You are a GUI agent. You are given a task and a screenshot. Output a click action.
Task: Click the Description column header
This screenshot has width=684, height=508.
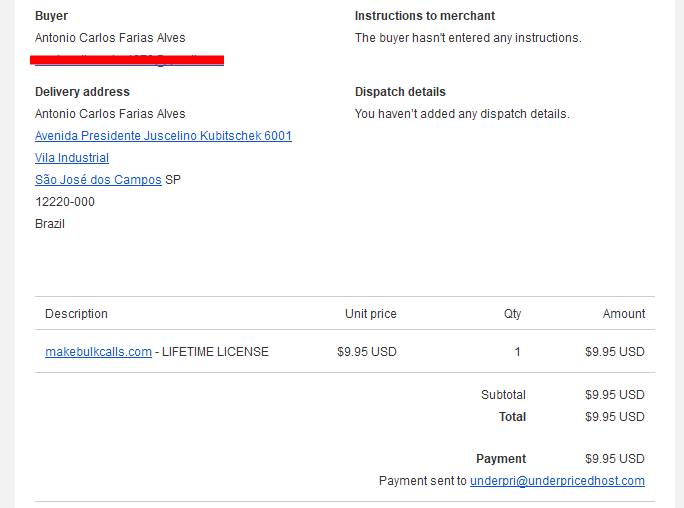(x=76, y=314)
